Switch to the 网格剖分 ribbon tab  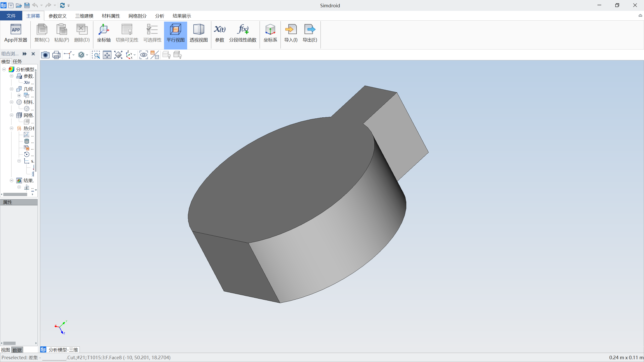(x=137, y=16)
